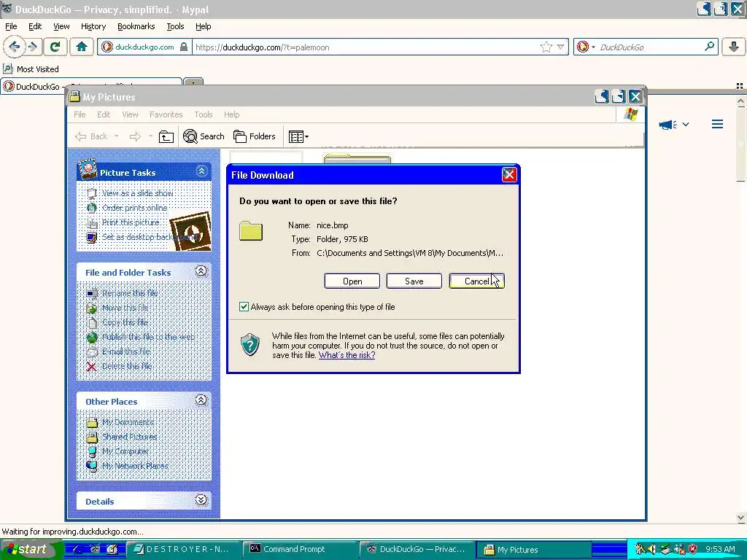The height and width of the screenshot is (560, 747).
Task: Click the browser Back arrow button
Action: click(14, 47)
